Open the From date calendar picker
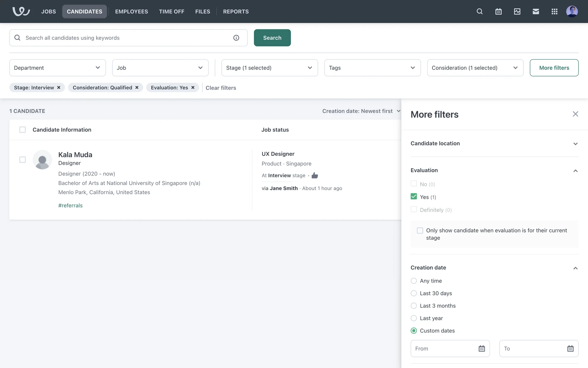 coord(481,349)
